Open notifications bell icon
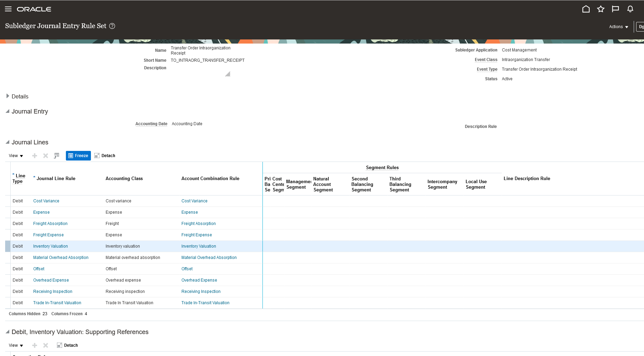Image resolution: width=644 pixels, height=356 pixels. point(630,9)
